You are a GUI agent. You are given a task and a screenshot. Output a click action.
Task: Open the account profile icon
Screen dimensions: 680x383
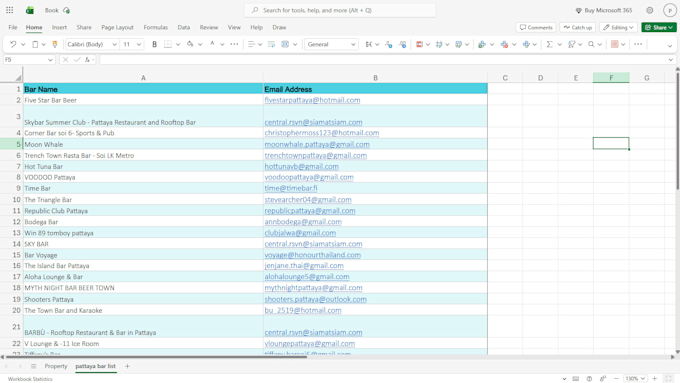pyautogui.click(x=670, y=10)
